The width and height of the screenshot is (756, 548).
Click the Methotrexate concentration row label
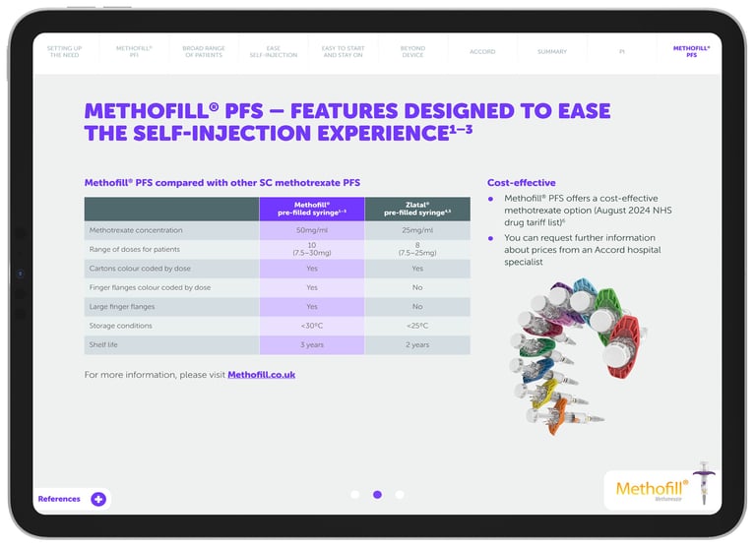point(136,230)
